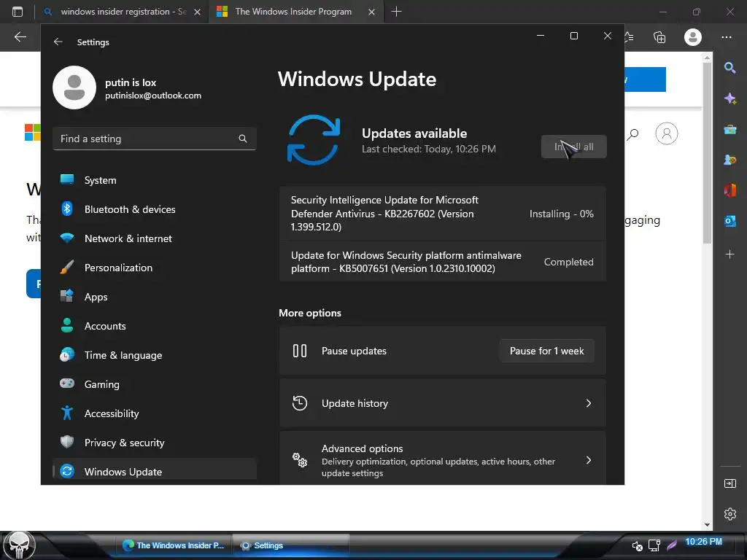
Task: Open Accessibility settings
Action: click(x=155, y=413)
